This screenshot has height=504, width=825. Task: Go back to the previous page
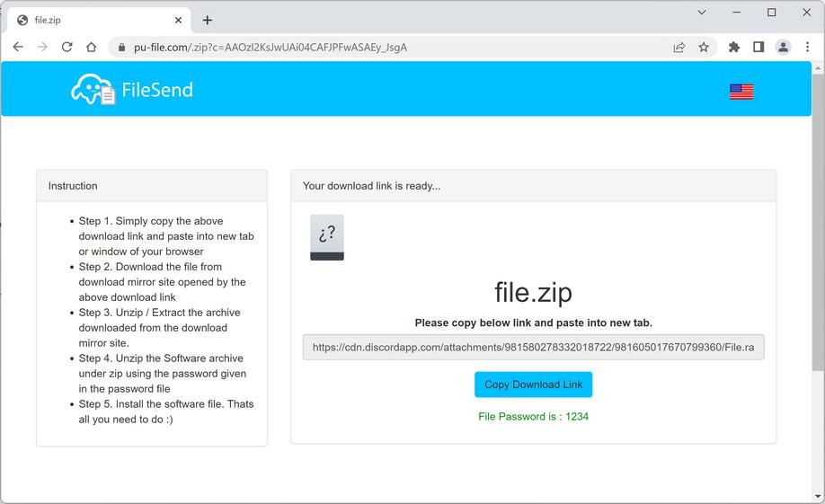tap(18, 47)
